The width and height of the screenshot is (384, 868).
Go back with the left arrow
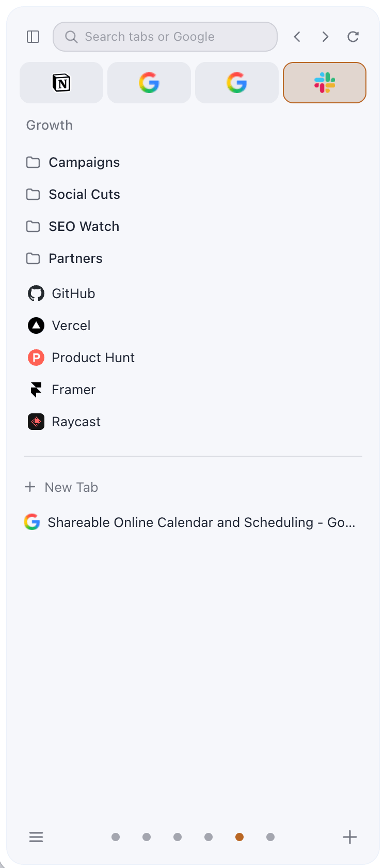click(x=297, y=37)
